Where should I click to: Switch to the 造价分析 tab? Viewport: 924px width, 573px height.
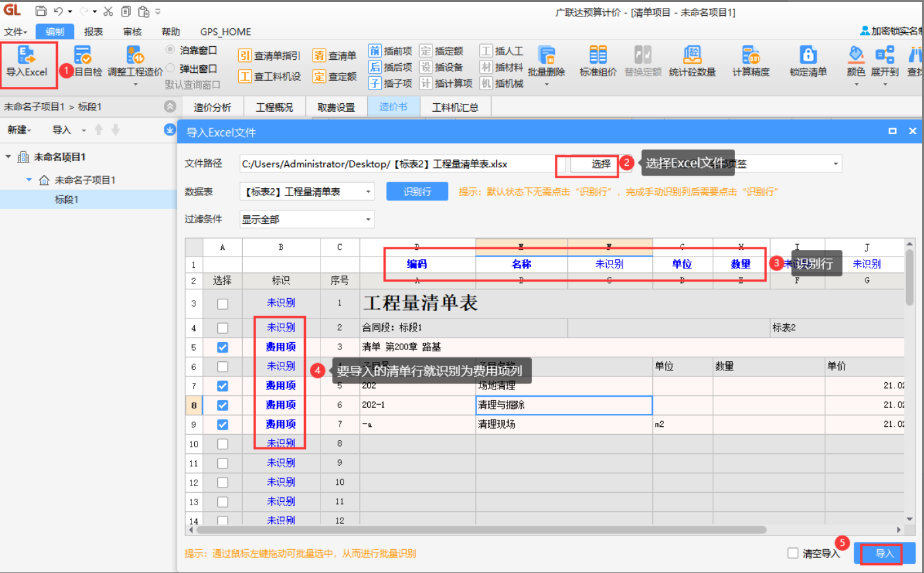212,107
